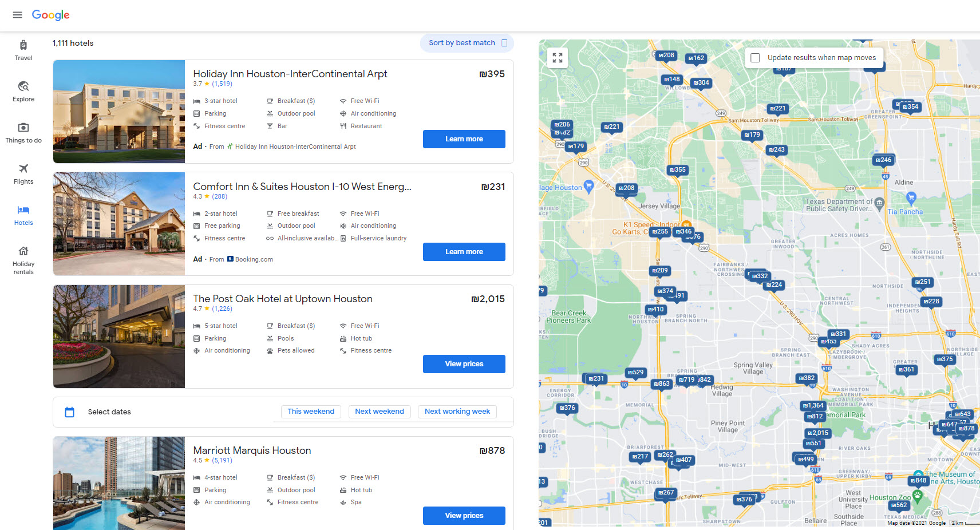Click Learn more for Comfort Inn

coord(464,252)
